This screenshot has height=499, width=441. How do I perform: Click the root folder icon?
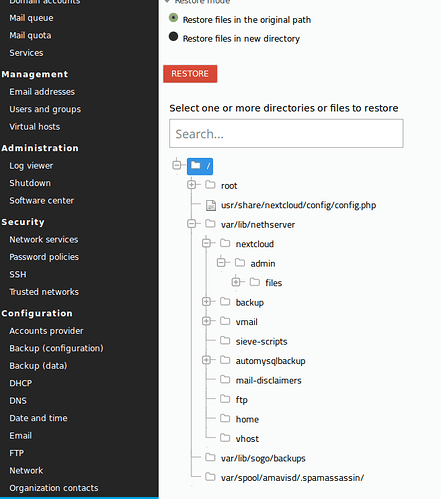210,185
